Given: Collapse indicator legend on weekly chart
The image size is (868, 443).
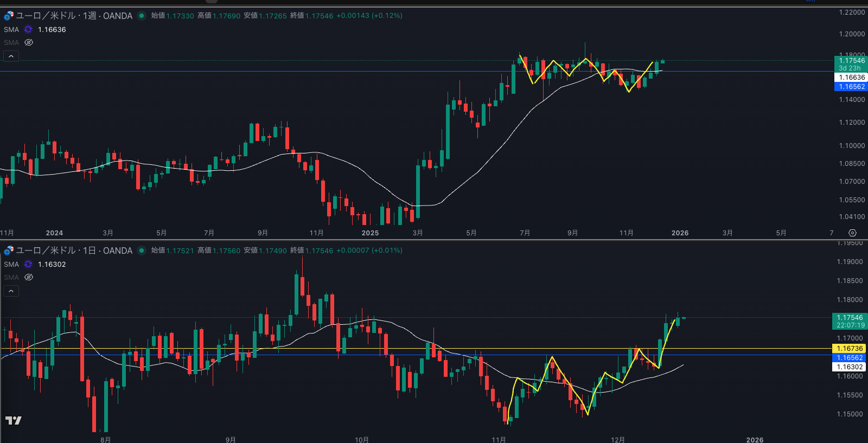Looking at the screenshot, I should (11, 56).
